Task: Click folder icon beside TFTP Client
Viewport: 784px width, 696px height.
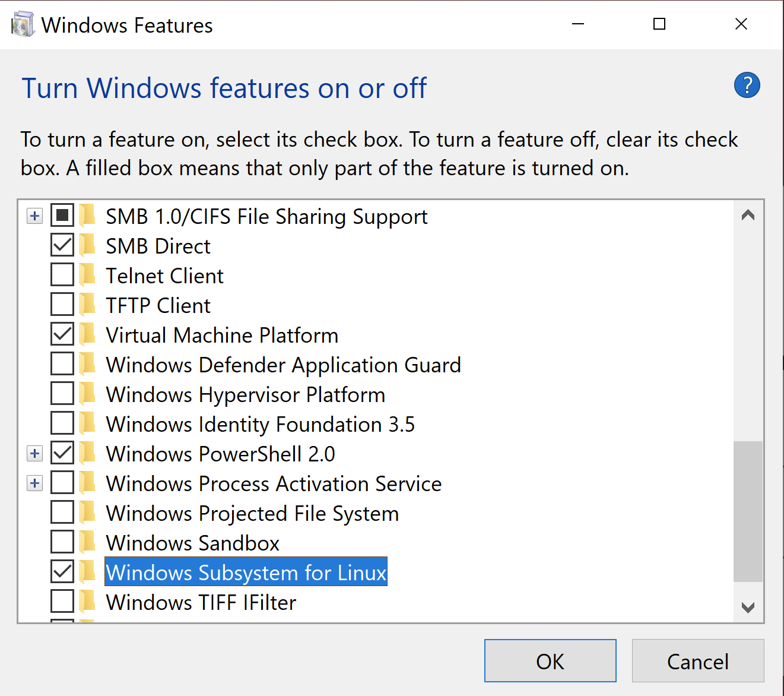Action: click(x=88, y=305)
